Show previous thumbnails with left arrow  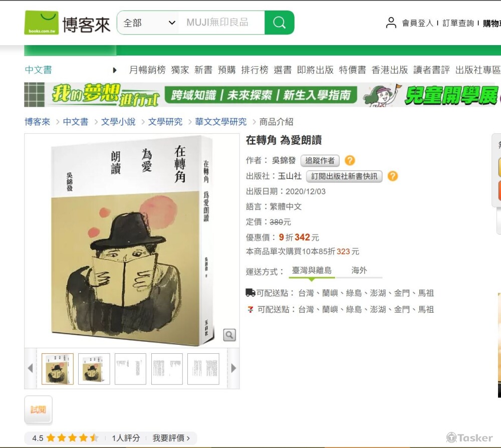31,368
